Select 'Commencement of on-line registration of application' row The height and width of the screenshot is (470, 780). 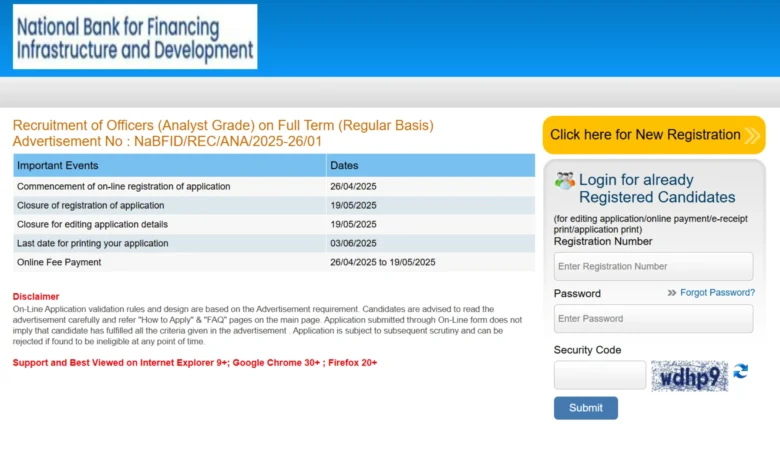[x=274, y=187]
